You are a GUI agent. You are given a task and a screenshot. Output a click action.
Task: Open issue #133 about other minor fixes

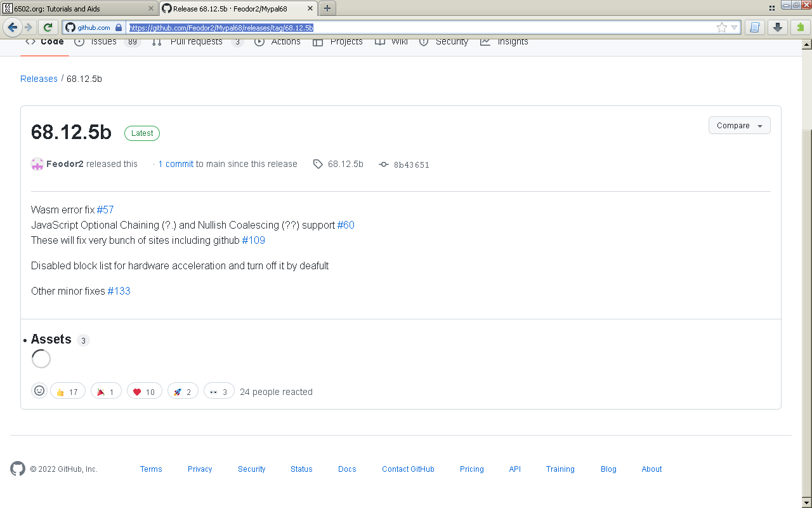[x=119, y=291]
